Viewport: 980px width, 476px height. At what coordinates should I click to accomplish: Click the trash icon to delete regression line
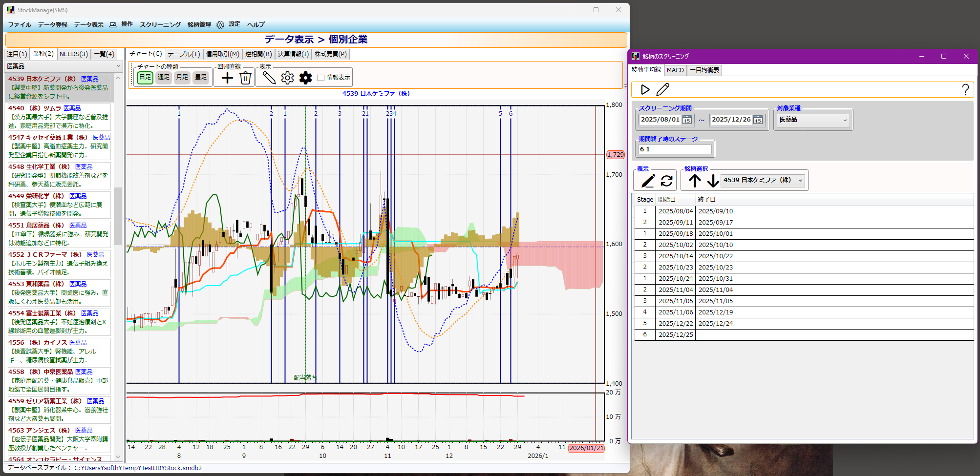[x=245, y=78]
